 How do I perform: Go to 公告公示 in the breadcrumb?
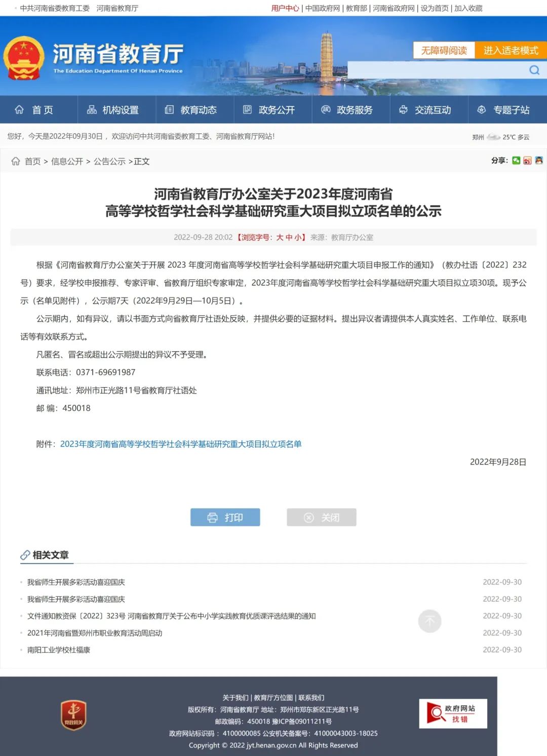[x=109, y=162]
